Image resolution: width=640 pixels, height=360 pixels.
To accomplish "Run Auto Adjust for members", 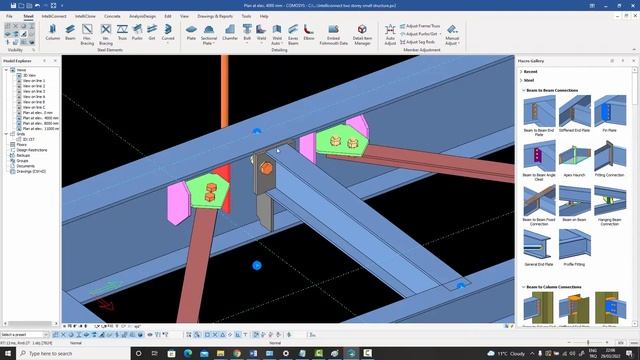I will pos(390,34).
